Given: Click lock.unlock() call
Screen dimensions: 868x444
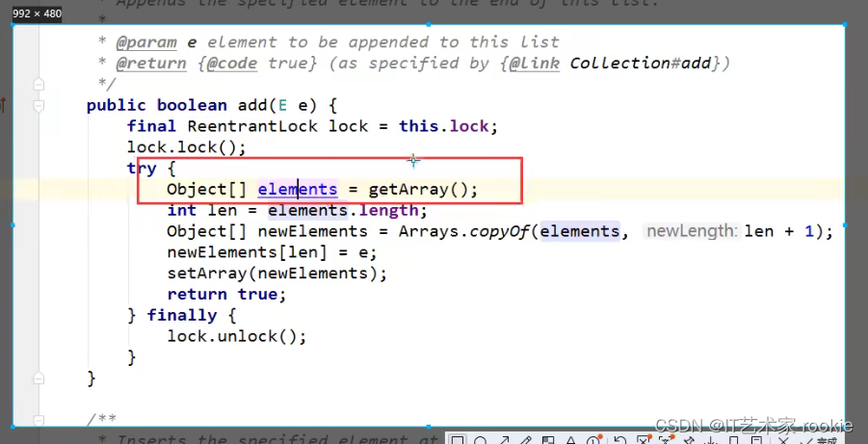Looking at the screenshot, I should point(236,336).
